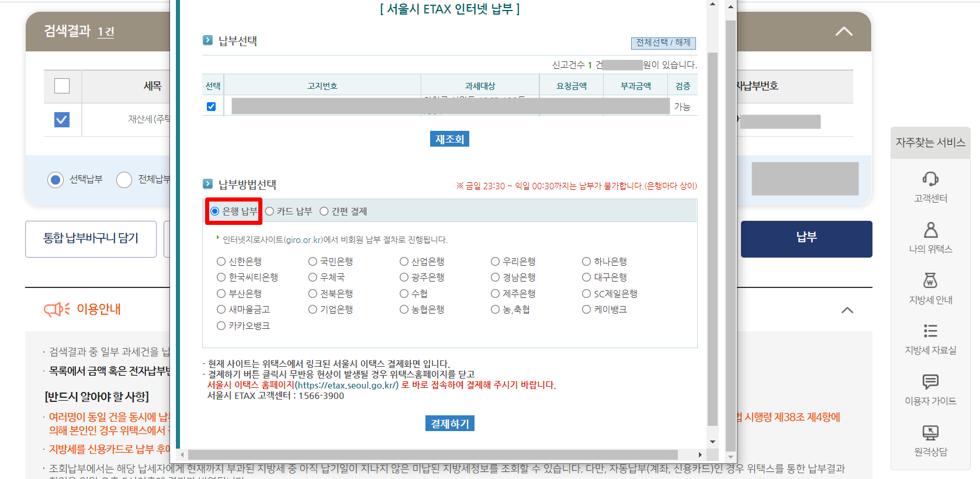The image size is (980, 479).
Task: Click the 납부선택 section arrow icon
Action: [x=207, y=40]
